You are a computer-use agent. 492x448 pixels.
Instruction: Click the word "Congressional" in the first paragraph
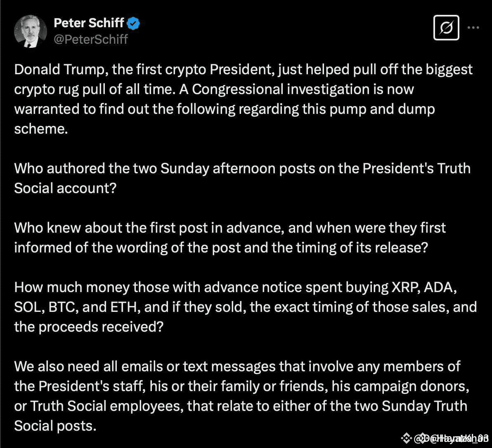[x=237, y=90]
